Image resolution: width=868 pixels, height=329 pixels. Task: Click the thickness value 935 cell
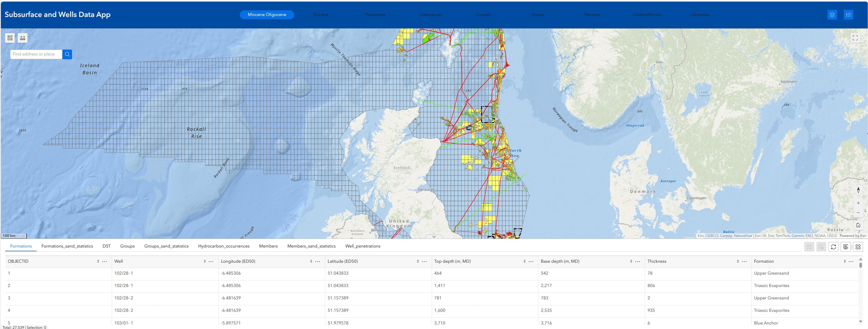(698, 311)
